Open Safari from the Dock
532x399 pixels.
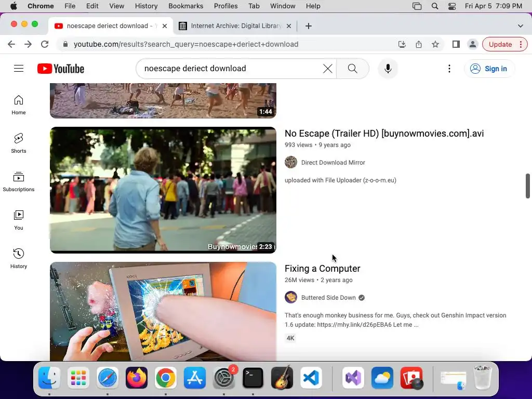[x=108, y=378]
